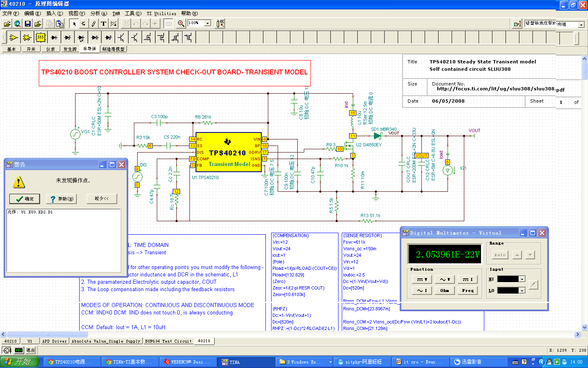Click the Windows 开始 start button
588x368 pixels.
tap(19, 362)
